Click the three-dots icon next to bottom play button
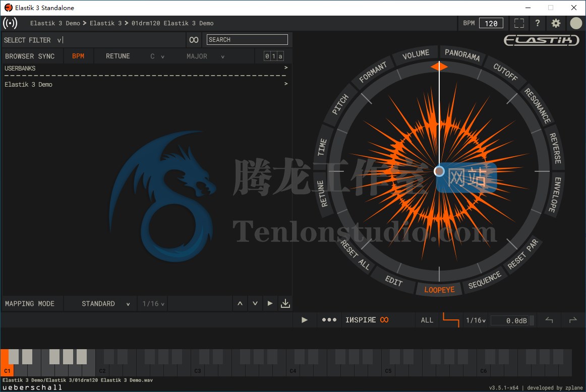586x392 pixels. 329,320
